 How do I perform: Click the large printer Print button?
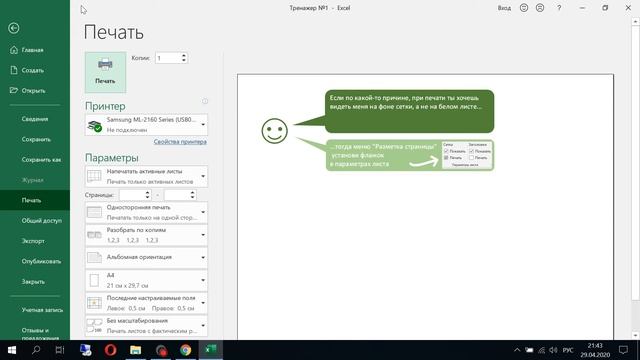105,72
